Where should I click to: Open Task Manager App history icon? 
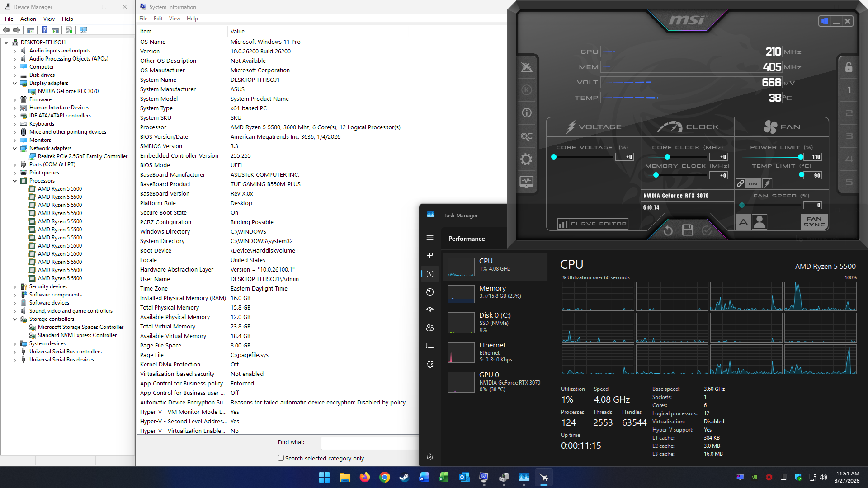click(430, 292)
